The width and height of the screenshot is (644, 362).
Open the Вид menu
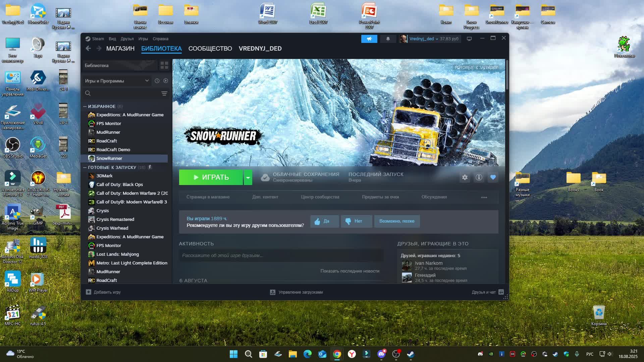pyautogui.click(x=112, y=39)
